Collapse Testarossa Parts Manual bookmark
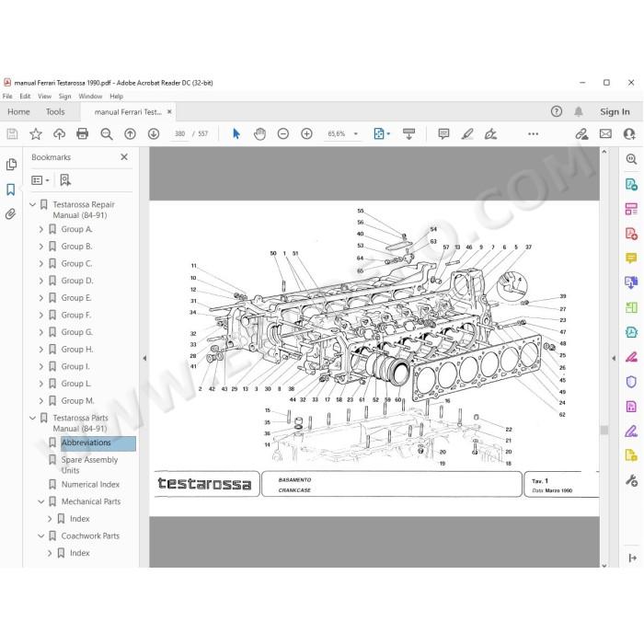This screenshot has height=644, width=644. click(33, 418)
